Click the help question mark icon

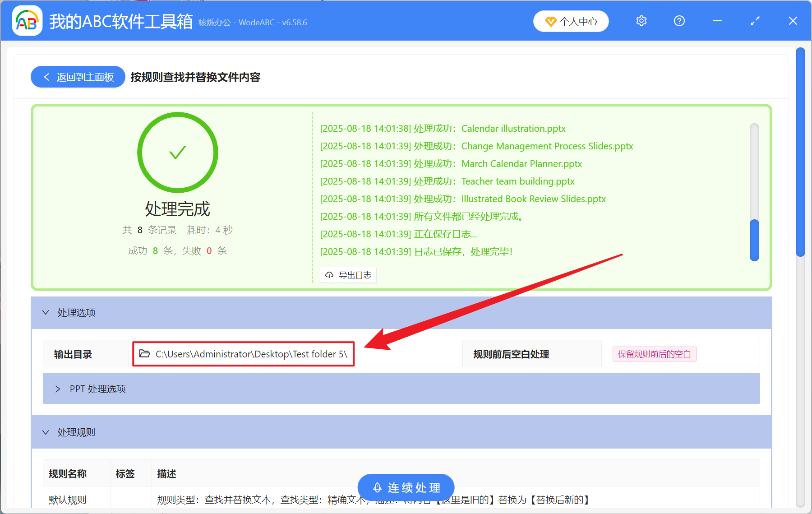[679, 21]
